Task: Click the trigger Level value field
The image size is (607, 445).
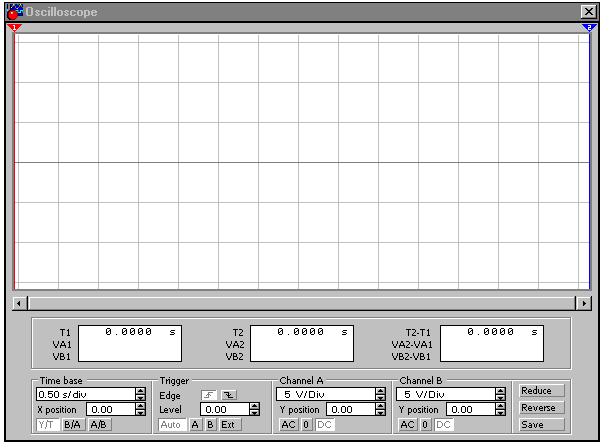Action: tap(225, 409)
